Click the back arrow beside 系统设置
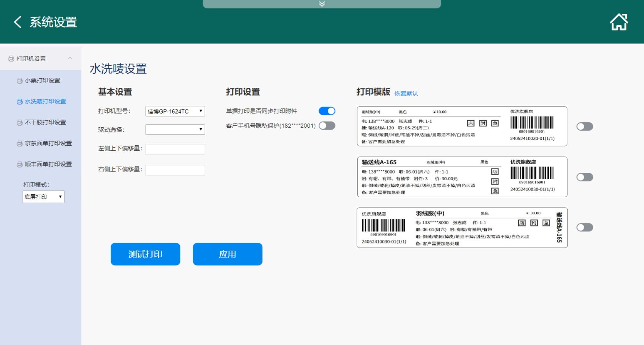Screen dimensions: 644x345 click(x=18, y=22)
